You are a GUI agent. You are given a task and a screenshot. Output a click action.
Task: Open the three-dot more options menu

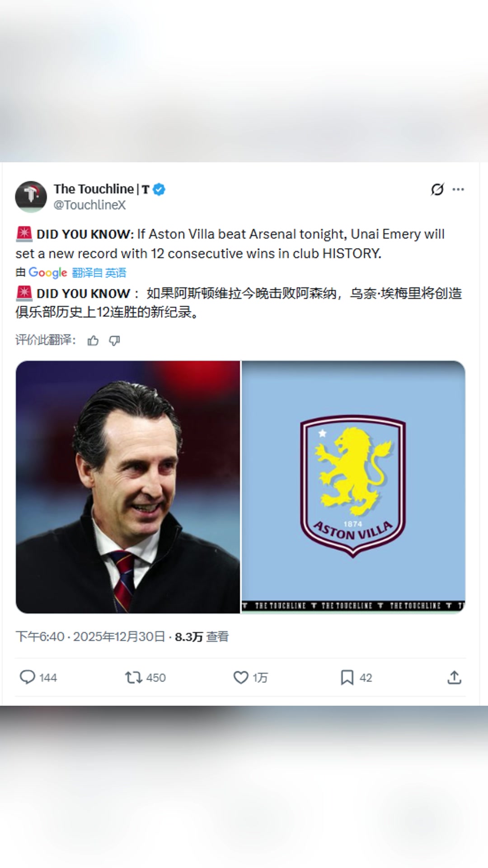[x=458, y=189]
